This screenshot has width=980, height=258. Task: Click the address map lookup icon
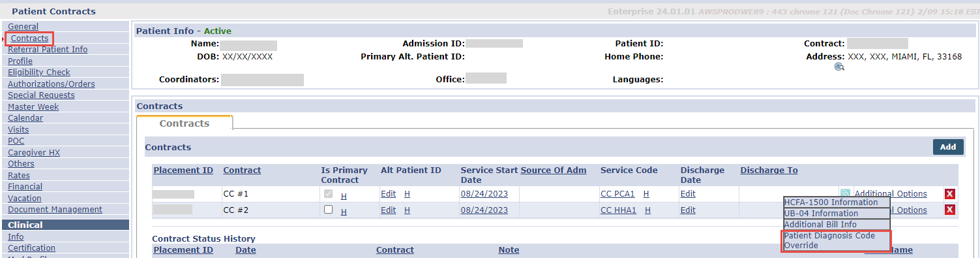(839, 67)
